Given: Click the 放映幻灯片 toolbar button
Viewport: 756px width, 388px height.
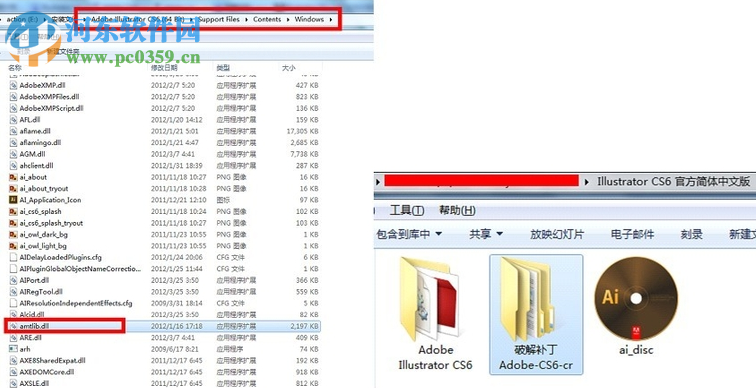Looking at the screenshot, I should (557, 234).
